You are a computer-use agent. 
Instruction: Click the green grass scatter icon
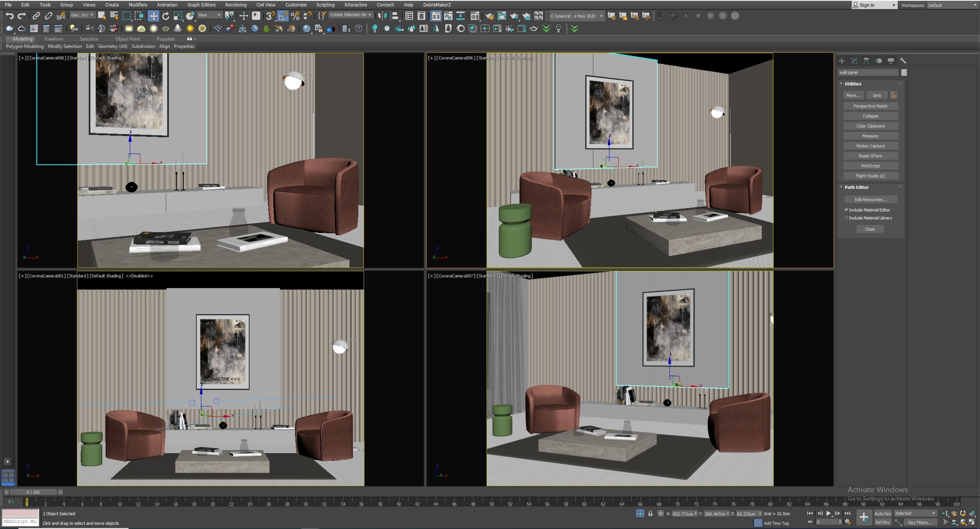click(267, 29)
